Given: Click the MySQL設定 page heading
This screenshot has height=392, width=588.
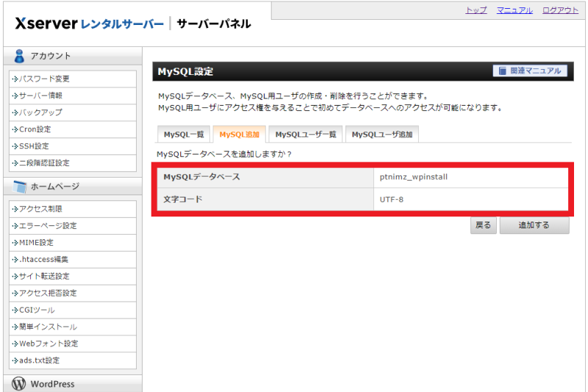Looking at the screenshot, I should click(185, 71).
